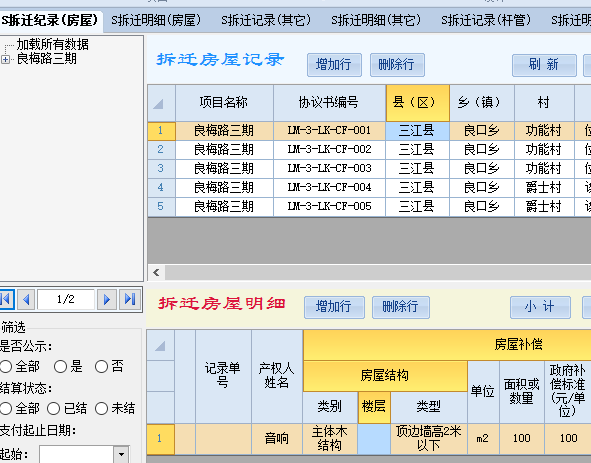This screenshot has height=463, width=591.
Task: Select row header number 3 in records
Action: pos(161,169)
